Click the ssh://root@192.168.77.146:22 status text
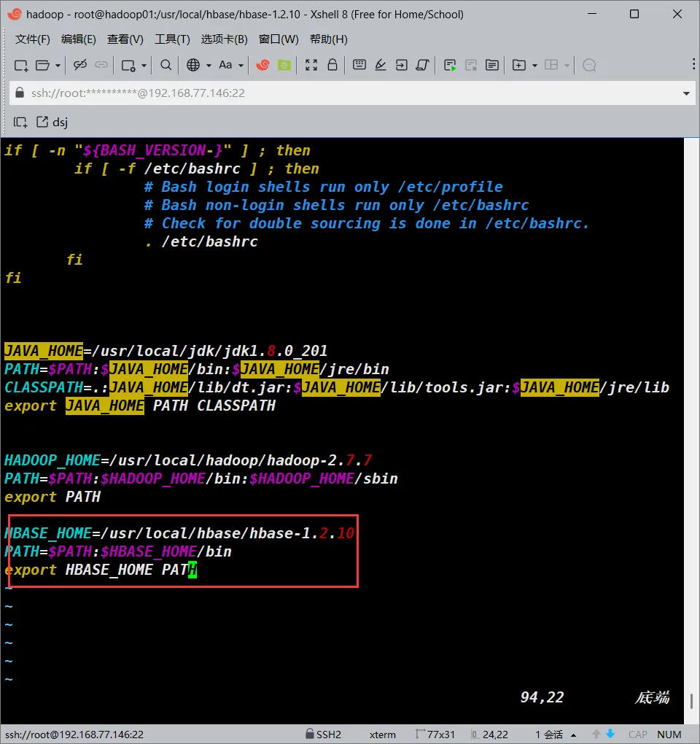The height and width of the screenshot is (744, 700). pos(74,735)
